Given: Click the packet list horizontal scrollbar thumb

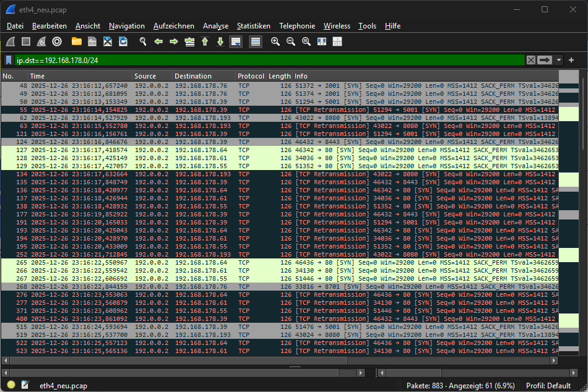Looking at the screenshot, I should (178, 360).
